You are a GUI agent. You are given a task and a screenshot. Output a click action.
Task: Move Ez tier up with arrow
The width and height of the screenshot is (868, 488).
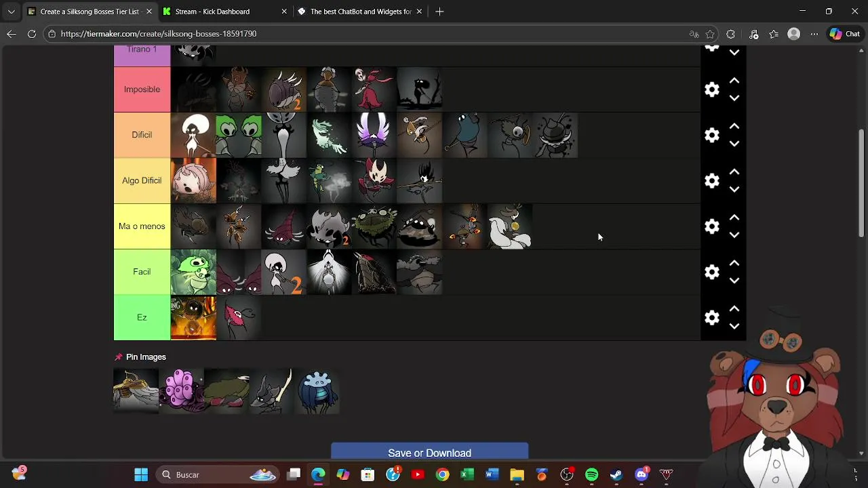click(x=734, y=309)
